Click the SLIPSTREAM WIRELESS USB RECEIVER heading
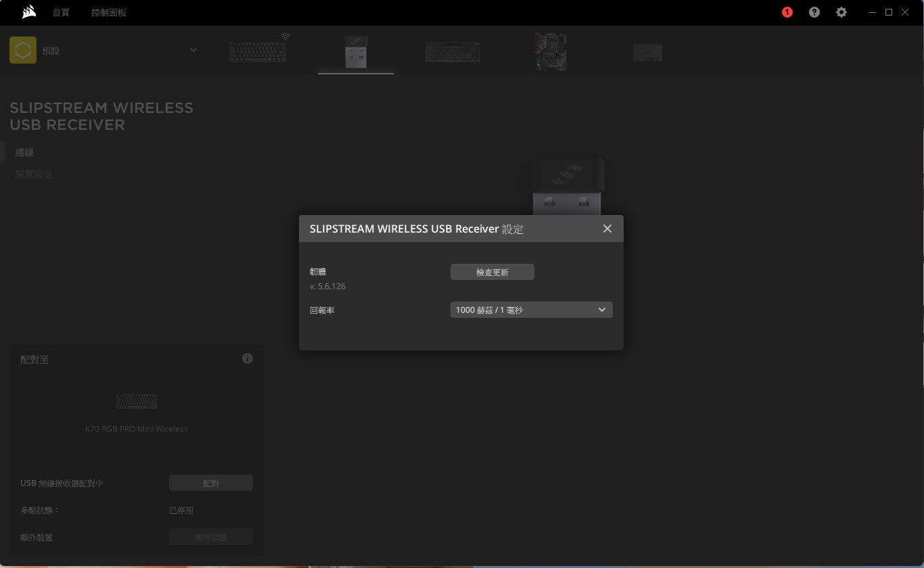This screenshot has width=924, height=568. [101, 116]
